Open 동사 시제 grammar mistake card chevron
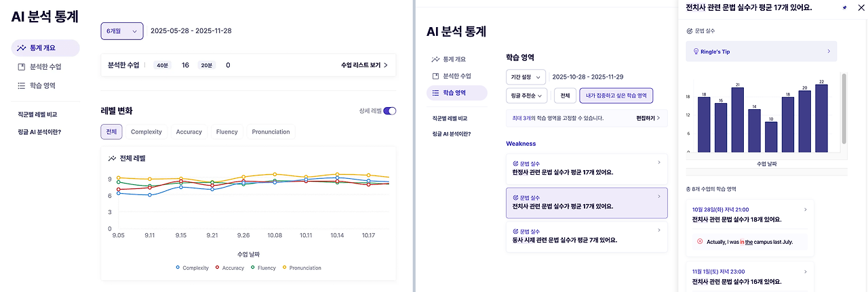Image resolution: width=868 pixels, height=292 pixels. tap(658, 231)
